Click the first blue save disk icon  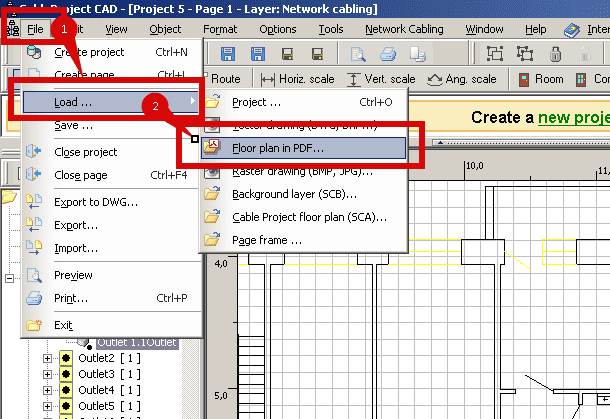click(x=228, y=54)
